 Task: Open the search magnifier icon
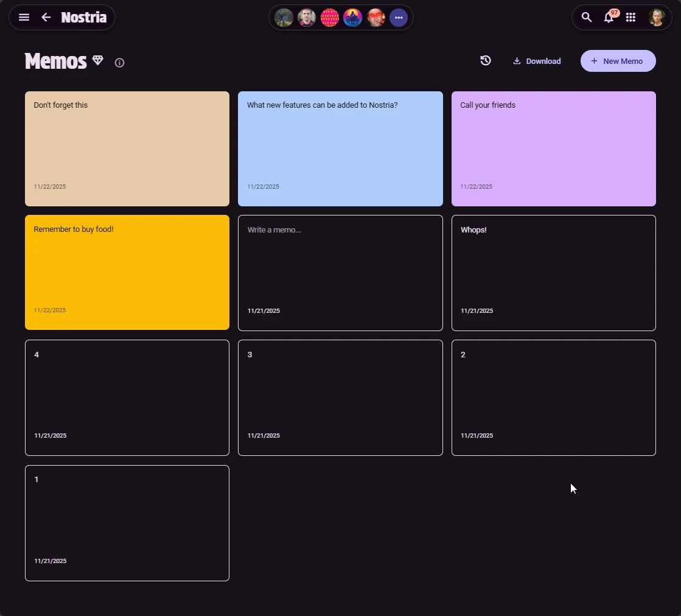(x=586, y=18)
